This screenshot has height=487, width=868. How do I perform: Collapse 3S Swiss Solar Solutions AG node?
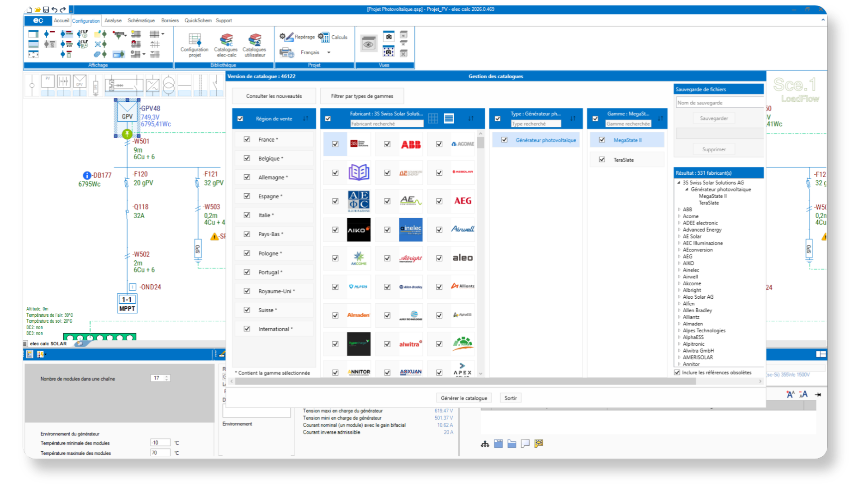tap(679, 183)
